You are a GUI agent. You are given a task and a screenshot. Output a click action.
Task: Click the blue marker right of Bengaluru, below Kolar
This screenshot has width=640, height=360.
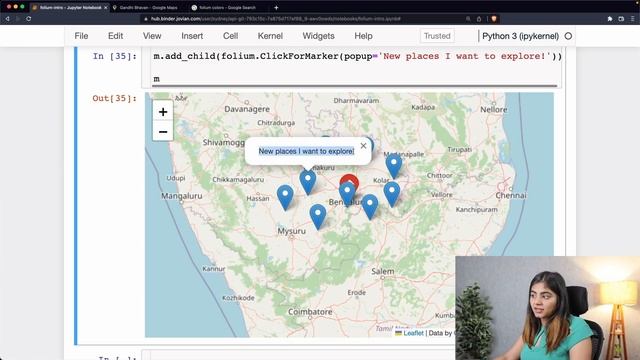[x=370, y=206]
